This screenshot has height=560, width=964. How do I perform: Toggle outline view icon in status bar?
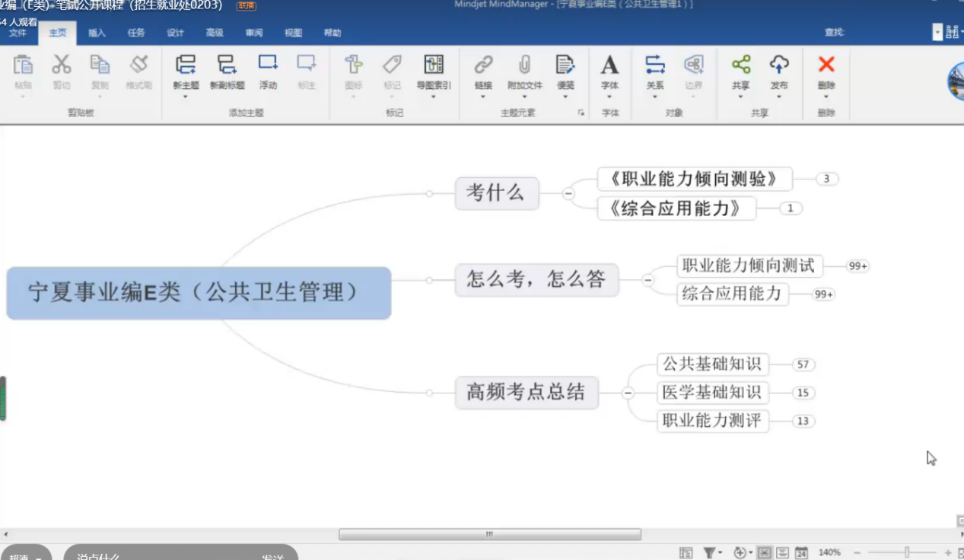tap(782, 553)
